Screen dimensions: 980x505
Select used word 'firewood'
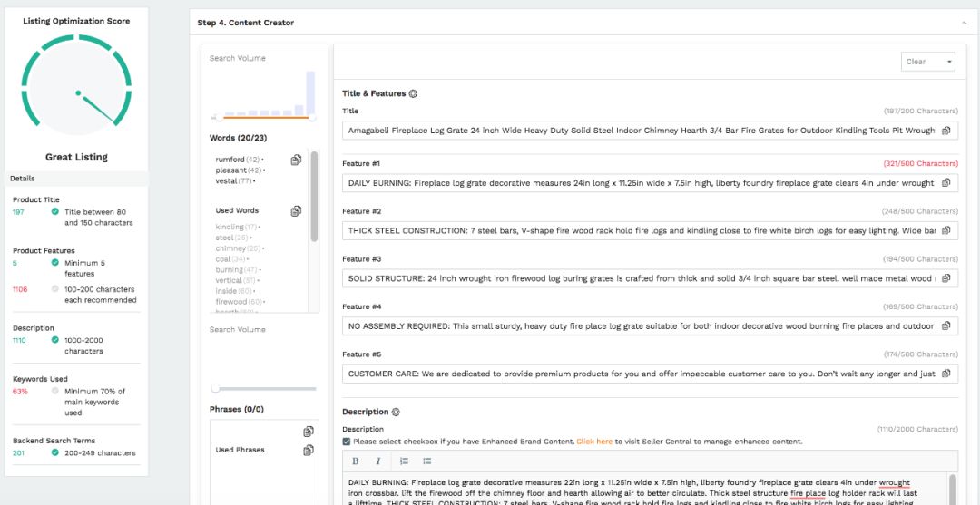(x=231, y=302)
